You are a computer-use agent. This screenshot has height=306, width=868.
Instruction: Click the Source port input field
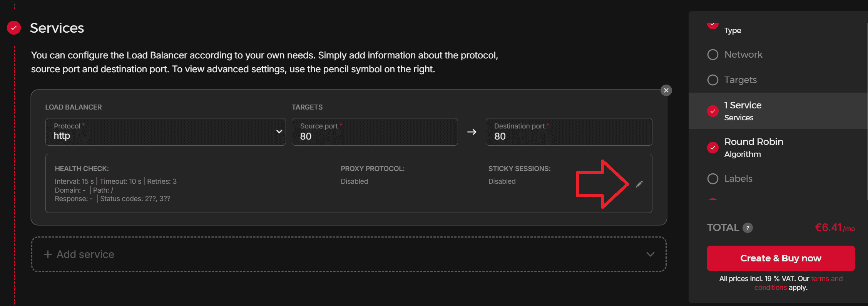[375, 132]
